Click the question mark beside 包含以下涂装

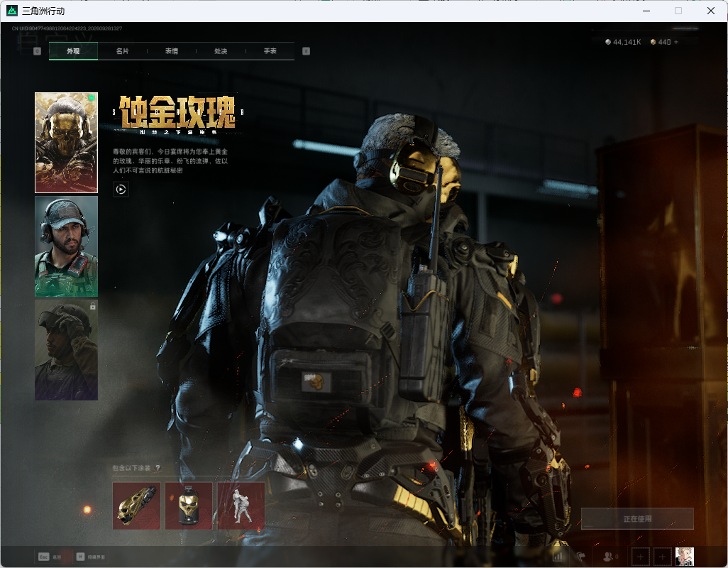pos(158,468)
